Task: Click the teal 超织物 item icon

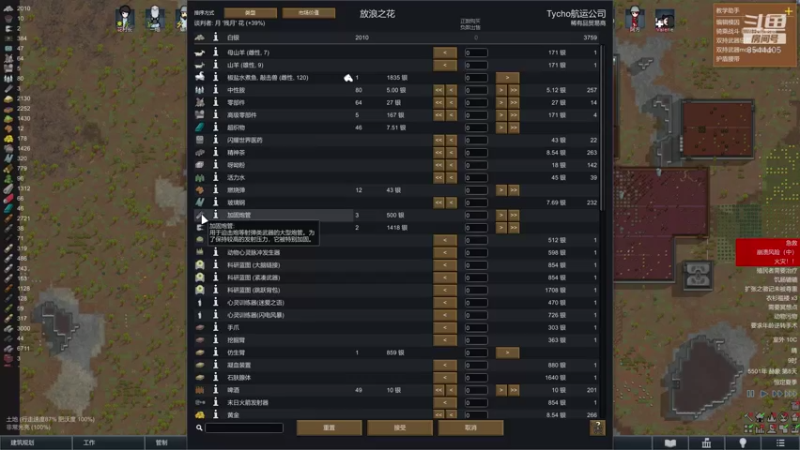Action: click(x=199, y=127)
